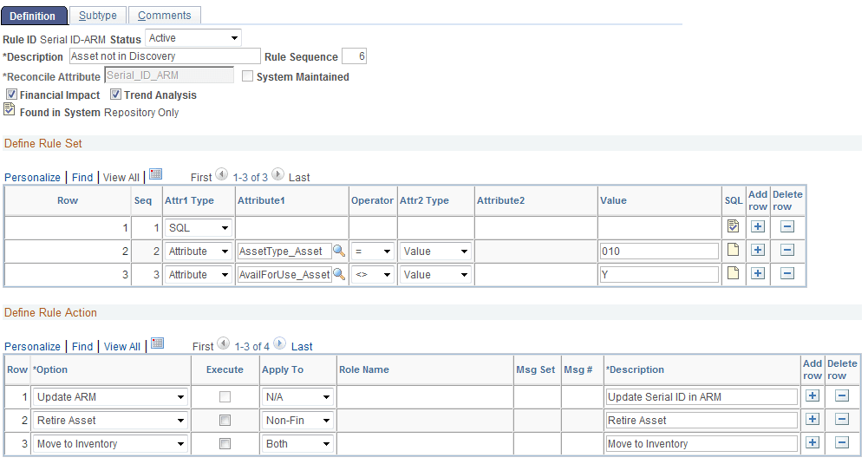Switch to the Definition tab
Screen dimensions: 868x464
coord(33,16)
